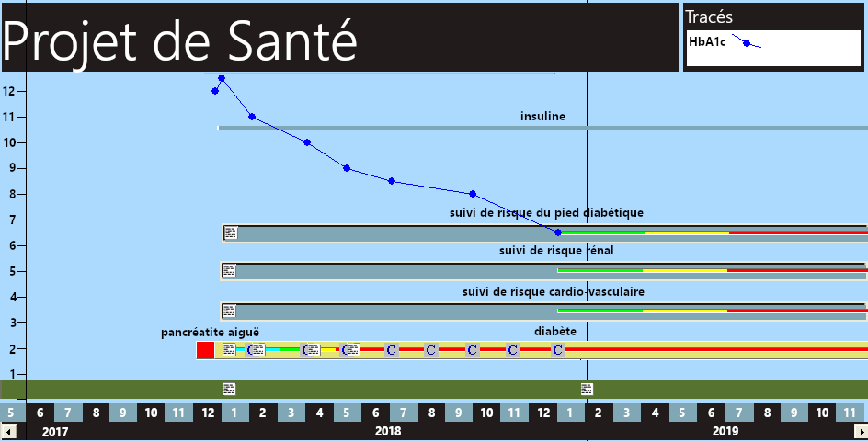Click the 2018 year label
The width and height of the screenshot is (868, 441).
tap(388, 431)
